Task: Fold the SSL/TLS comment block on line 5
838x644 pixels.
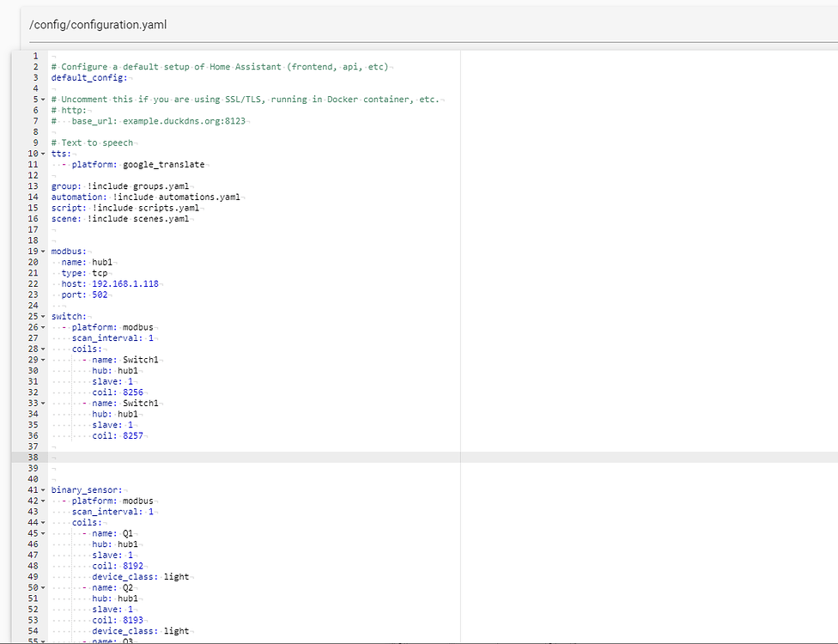Action: click(x=43, y=100)
